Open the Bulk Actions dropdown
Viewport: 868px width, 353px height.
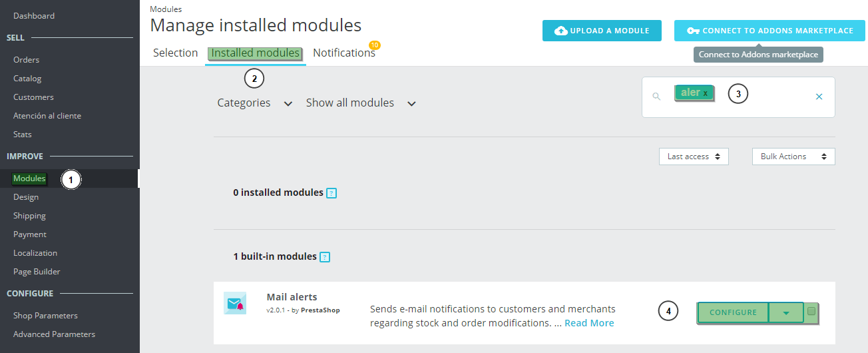793,157
